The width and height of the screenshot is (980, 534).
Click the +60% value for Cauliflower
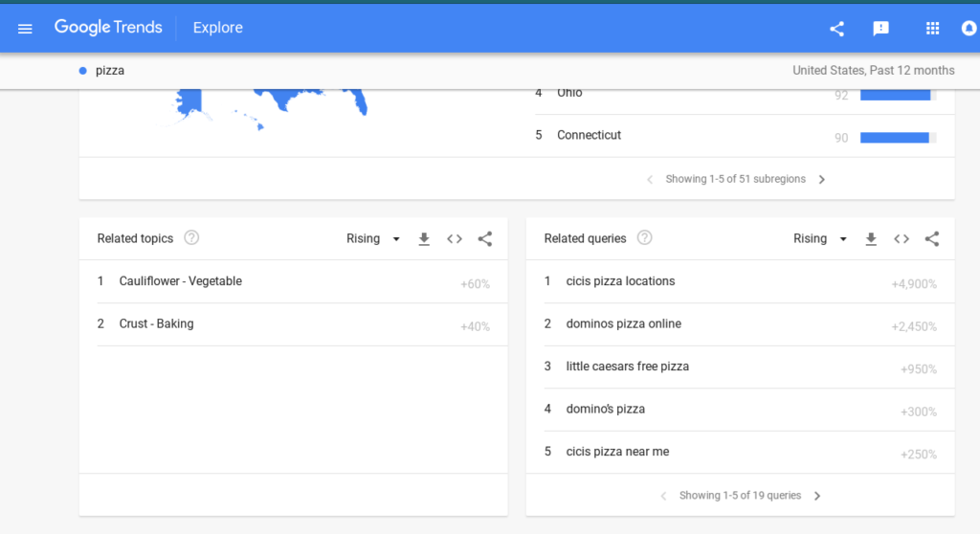pyautogui.click(x=475, y=284)
